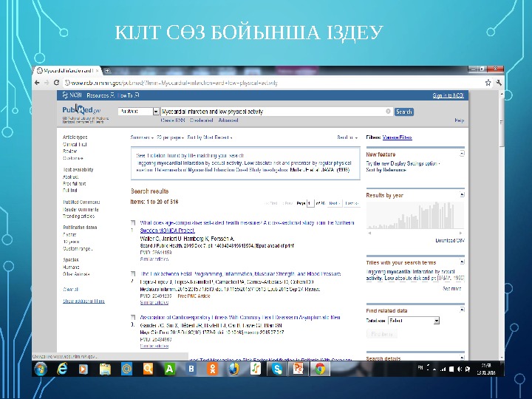Viewport: 532px width, 399px height.
Task: Switch to Chrome in the taskbar
Action: pyautogui.click(x=320, y=369)
